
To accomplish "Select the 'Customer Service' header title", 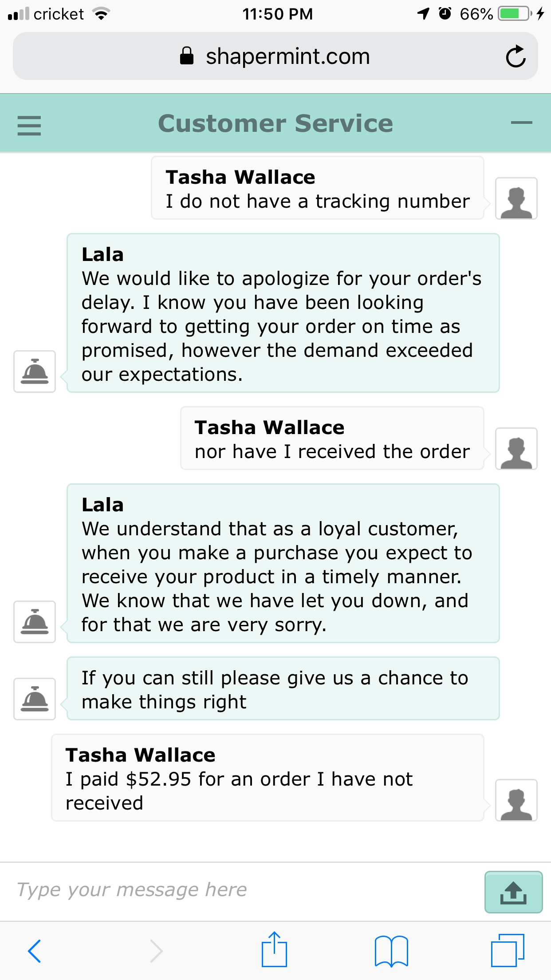I will [275, 123].
